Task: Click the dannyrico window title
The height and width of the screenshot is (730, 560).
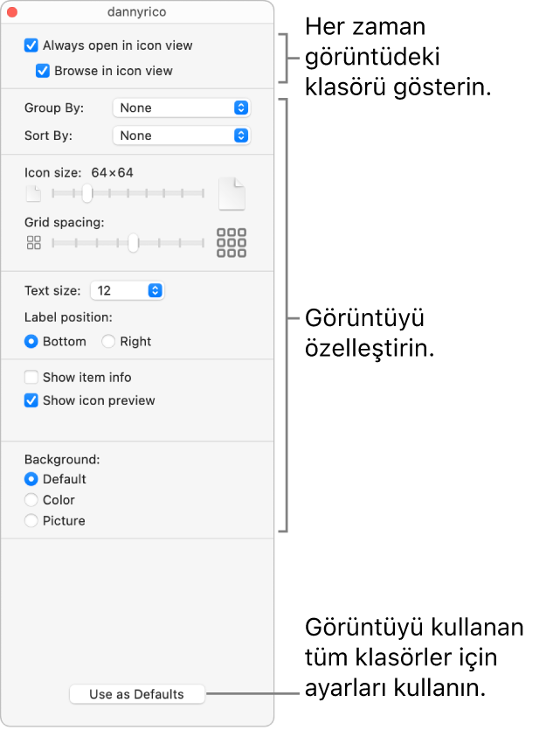Action: point(137,11)
